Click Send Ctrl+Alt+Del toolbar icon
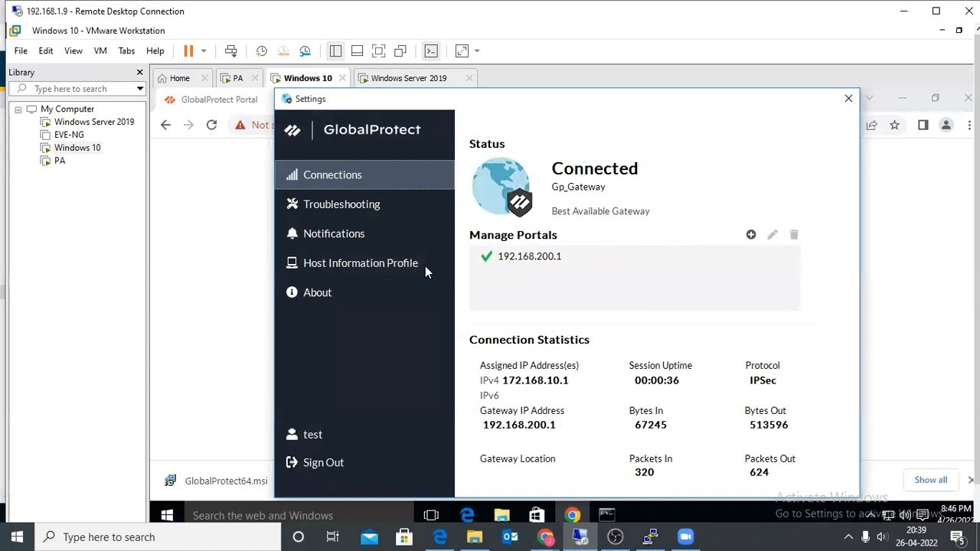Screen dimensions: 980x551 (230, 51)
